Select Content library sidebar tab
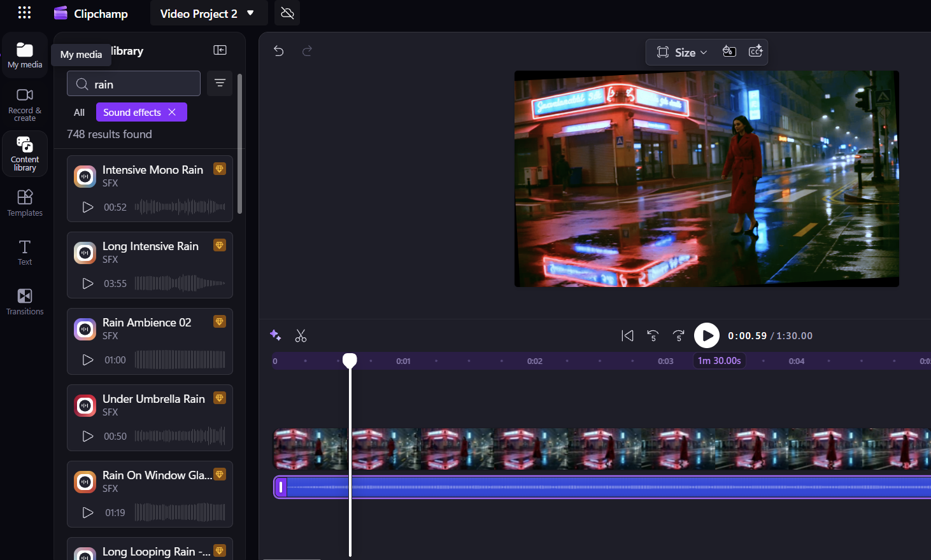The width and height of the screenshot is (931, 560). pos(25,153)
